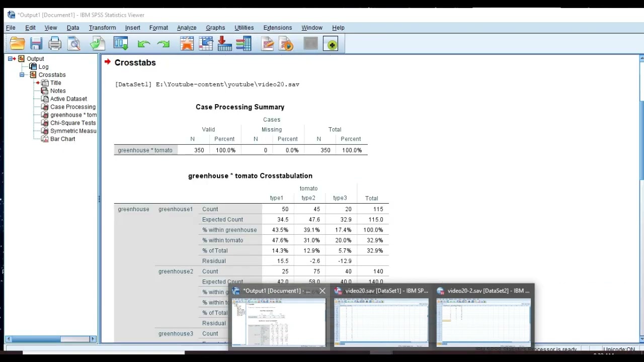Click the viewer vertical scrollbar up arrow
Image resolution: width=644 pixels, height=362 pixels.
pyautogui.click(x=641, y=59)
